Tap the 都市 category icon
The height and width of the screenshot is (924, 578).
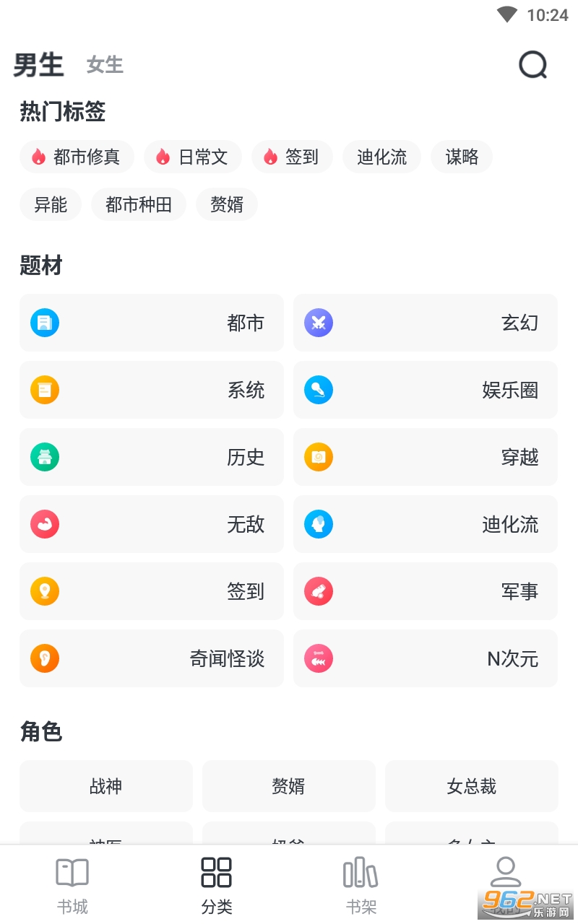45,323
